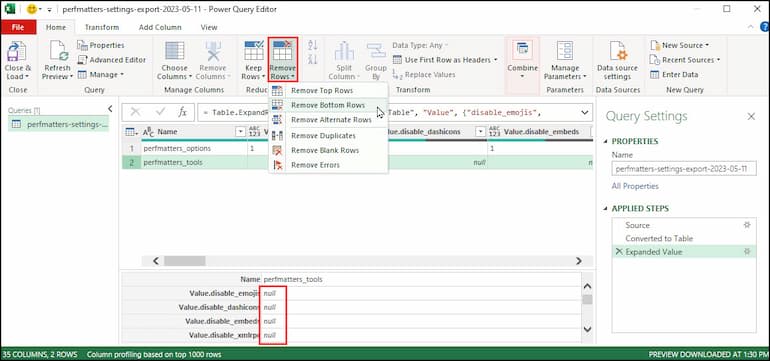This screenshot has height=361, width=770.
Task: Open the smiley feedback dropdown
Action: click(41, 9)
